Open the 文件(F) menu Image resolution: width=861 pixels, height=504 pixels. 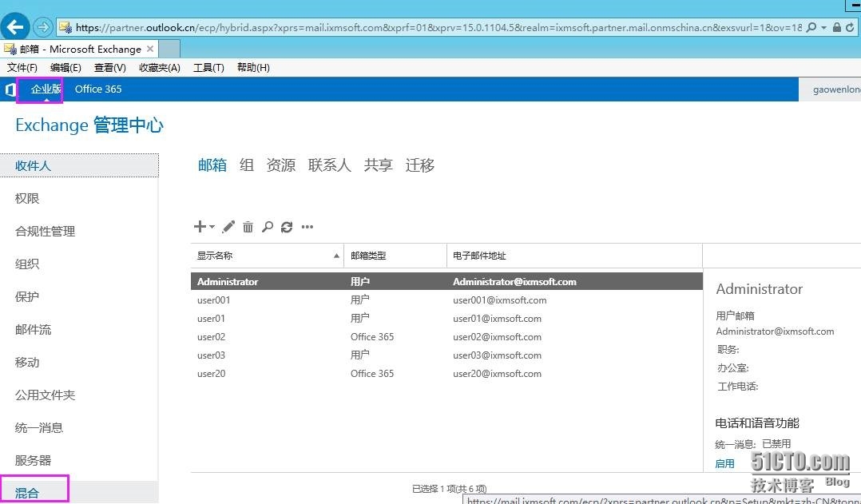point(22,68)
